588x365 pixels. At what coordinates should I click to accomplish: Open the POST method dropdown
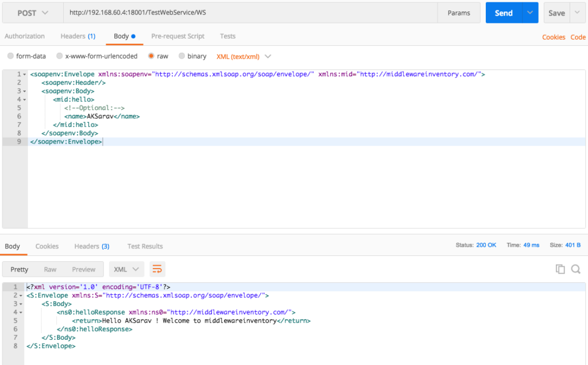pyautogui.click(x=33, y=13)
